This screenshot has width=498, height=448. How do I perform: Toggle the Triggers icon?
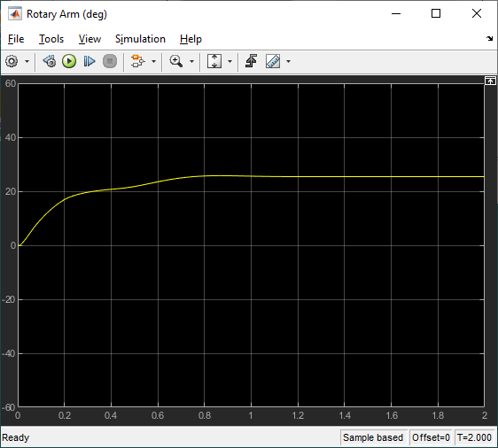252,61
